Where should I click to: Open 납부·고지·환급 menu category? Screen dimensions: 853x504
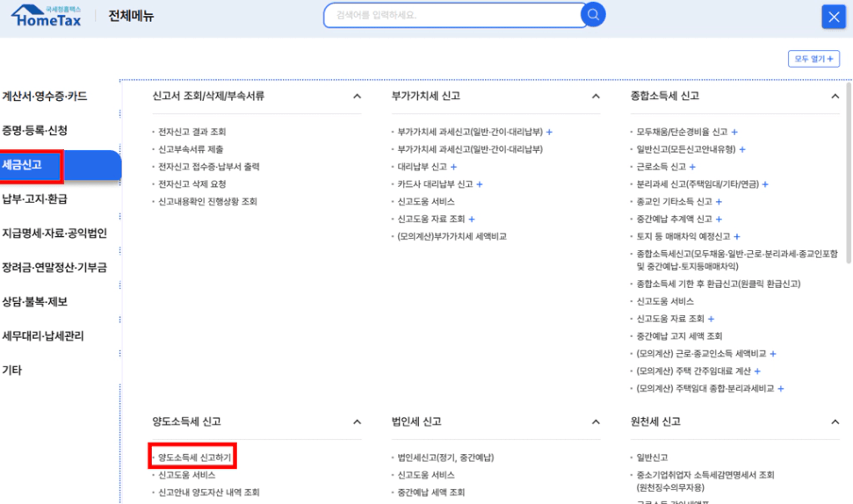tap(34, 199)
